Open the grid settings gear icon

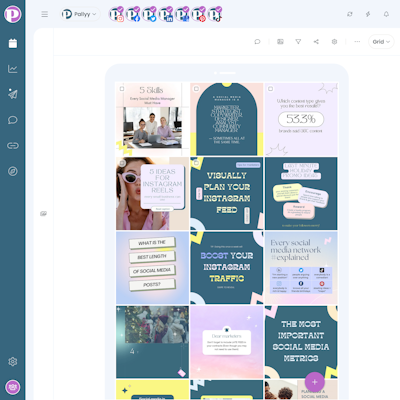pos(334,42)
